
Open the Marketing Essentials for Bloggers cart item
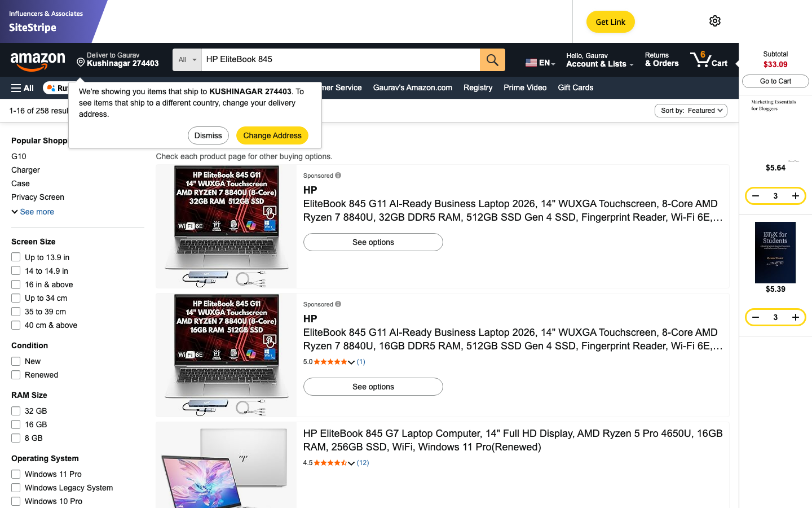click(775, 130)
